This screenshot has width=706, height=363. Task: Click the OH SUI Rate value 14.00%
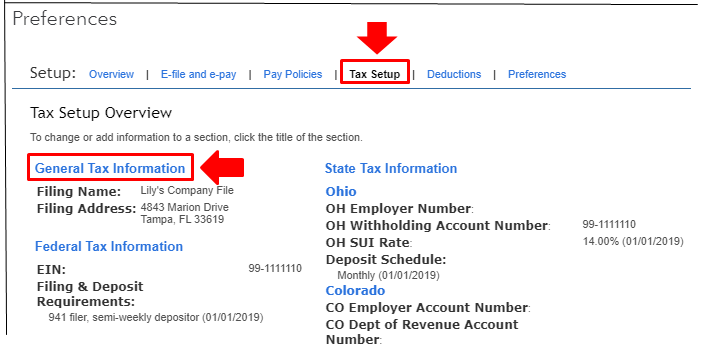633,241
